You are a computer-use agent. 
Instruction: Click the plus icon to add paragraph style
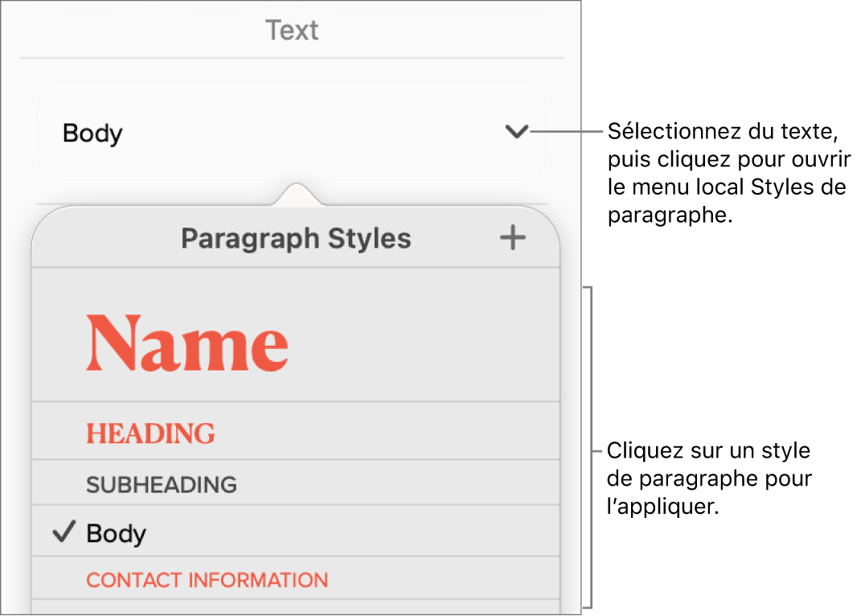512,238
